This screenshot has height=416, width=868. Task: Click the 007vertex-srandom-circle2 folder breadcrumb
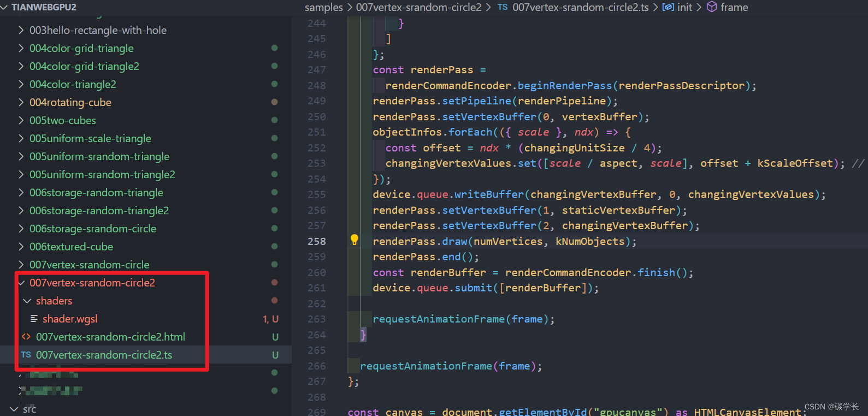coord(419,7)
